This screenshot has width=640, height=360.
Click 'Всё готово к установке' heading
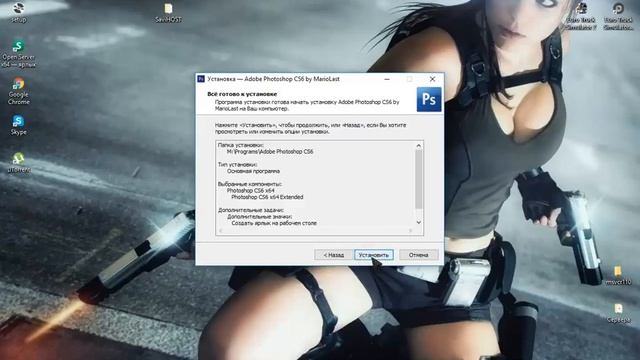pos(242,94)
